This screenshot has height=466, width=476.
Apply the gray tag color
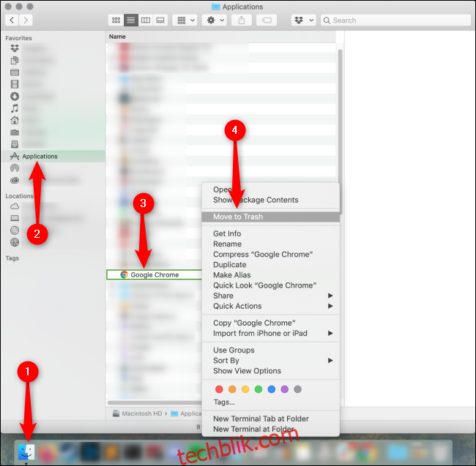pyautogui.click(x=297, y=389)
